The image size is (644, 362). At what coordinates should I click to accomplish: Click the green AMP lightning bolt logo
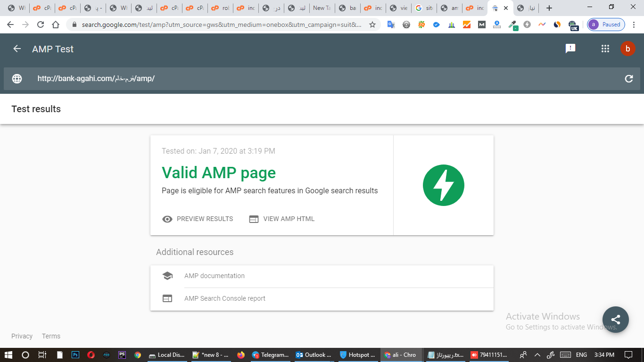coord(444,185)
